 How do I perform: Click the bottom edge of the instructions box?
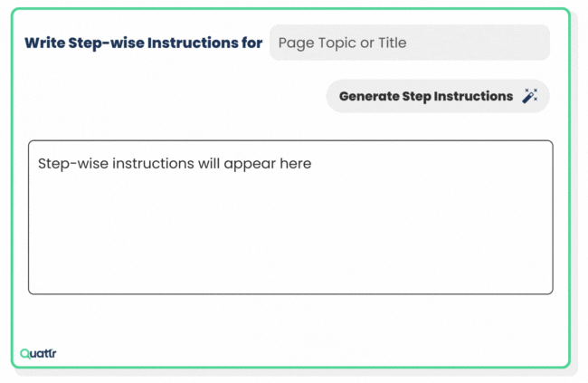pyautogui.click(x=290, y=293)
